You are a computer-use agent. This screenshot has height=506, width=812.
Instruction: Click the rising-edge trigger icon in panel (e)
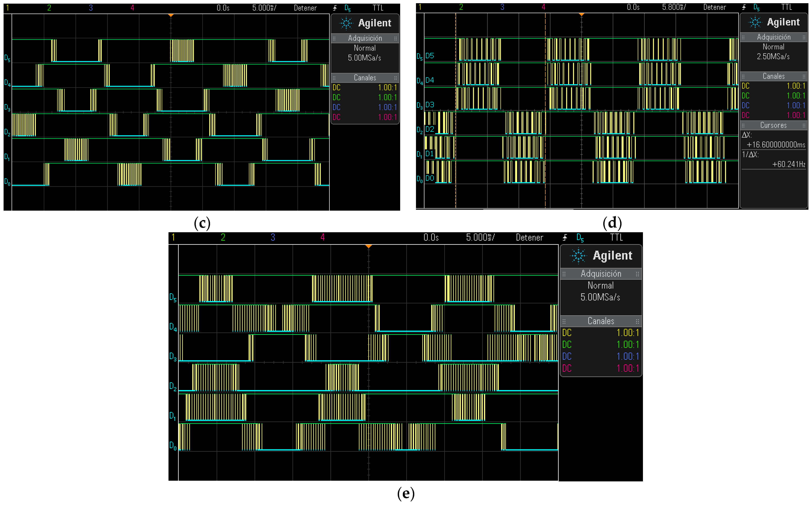pos(565,237)
